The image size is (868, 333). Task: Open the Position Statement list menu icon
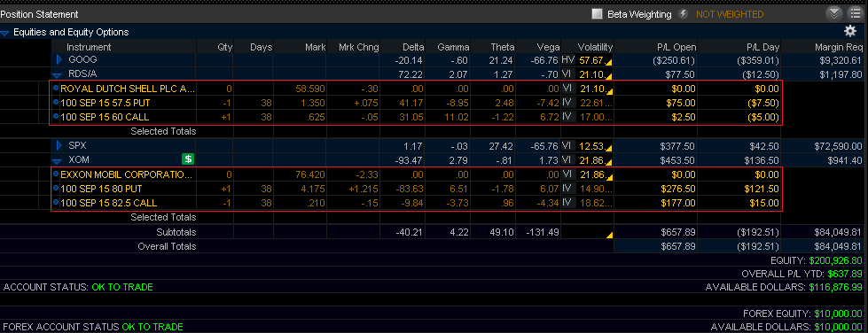tap(855, 14)
